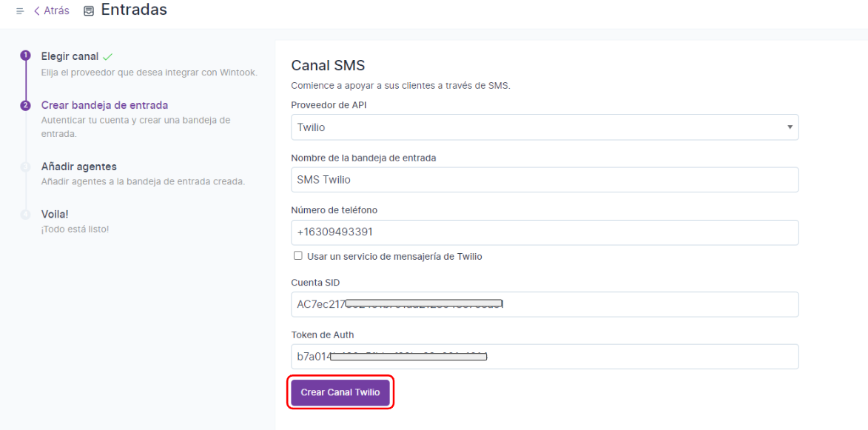This screenshot has height=430, width=868.
Task: Click the Número de teléfono field
Action: click(x=544, y=232)
